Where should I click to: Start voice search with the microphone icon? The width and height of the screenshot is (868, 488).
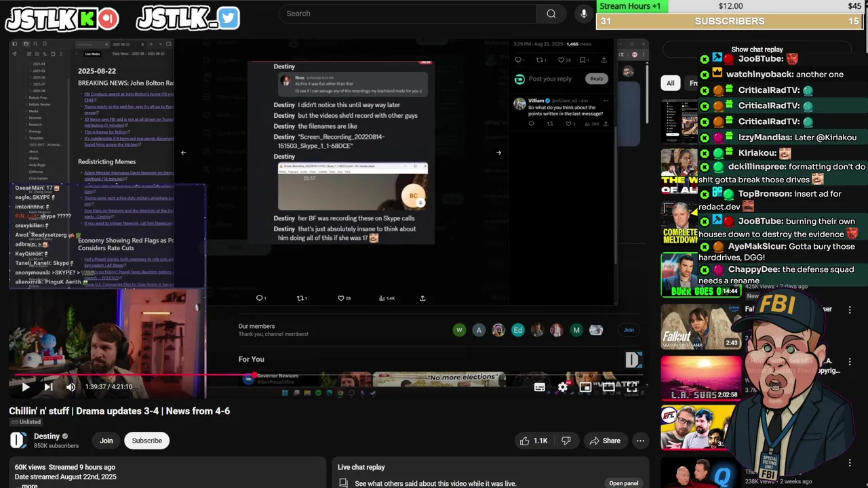pyautogui.click(x=584, y=14)
